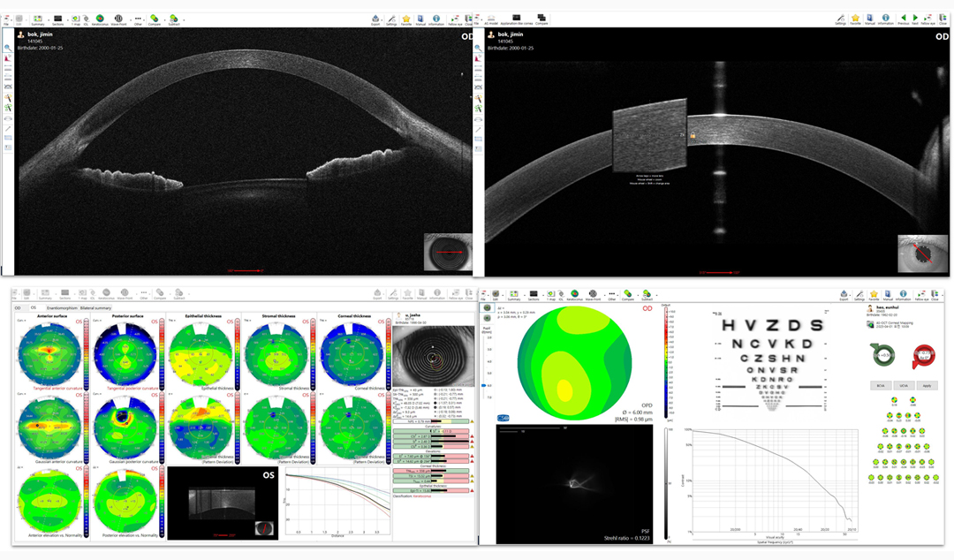Click Favorite star in top-right window
Image resolution: width=954 pixels, height=560 pixels.
point(855,19)
